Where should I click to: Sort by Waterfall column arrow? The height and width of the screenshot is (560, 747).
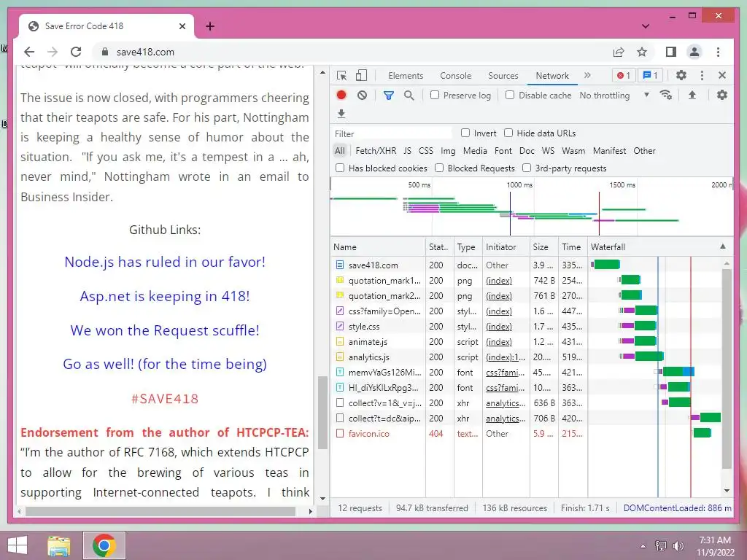(x=723, y=246)
